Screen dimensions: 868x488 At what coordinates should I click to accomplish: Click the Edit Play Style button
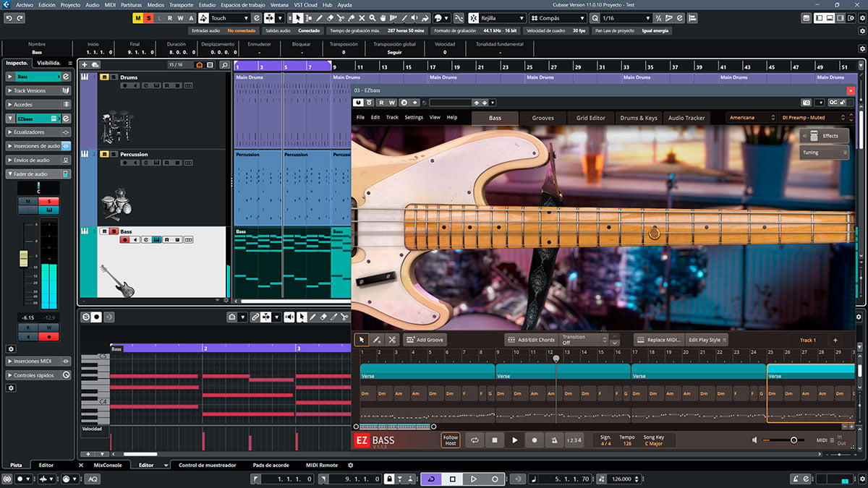pos(707,340)
